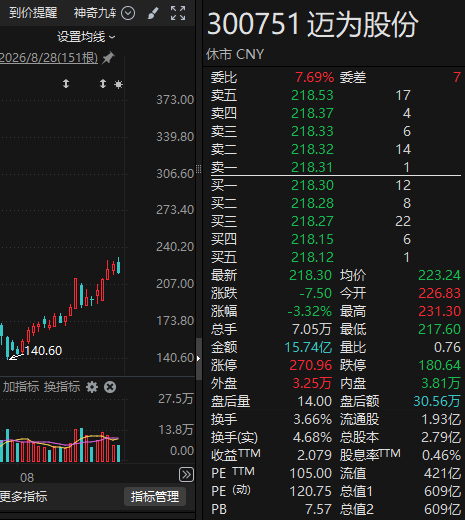Open the 指标管理 indicator management button
This screenshot has height=520, width=465.
pos(155,497)
